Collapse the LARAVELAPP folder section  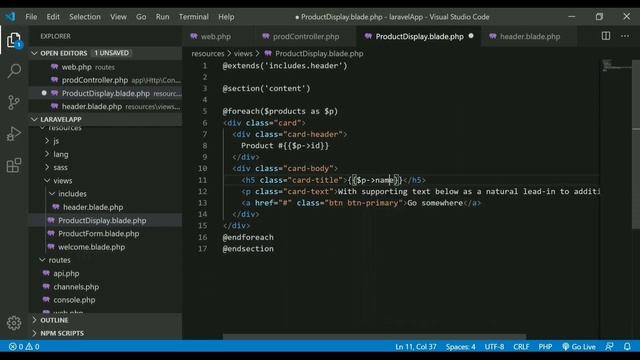[105, 119]
